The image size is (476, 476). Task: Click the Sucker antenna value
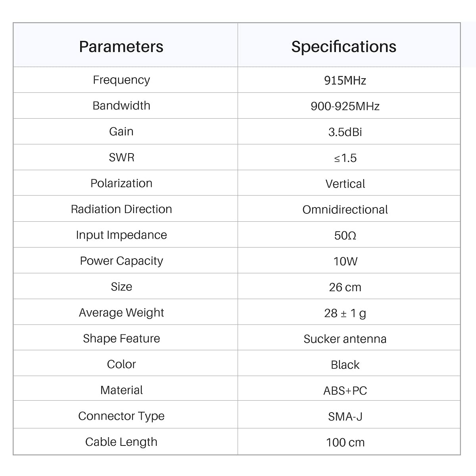pyautogui.click(x=345, y=339)
